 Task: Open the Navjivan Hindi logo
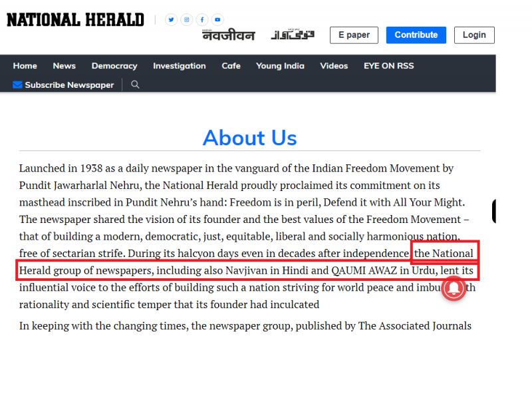click(x=228, y=35)
